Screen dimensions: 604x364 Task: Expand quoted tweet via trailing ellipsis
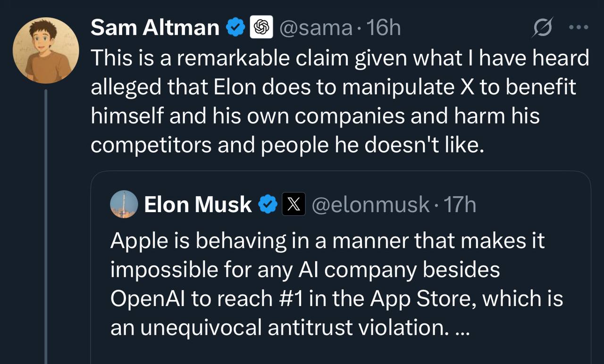(x=461, y=329)
